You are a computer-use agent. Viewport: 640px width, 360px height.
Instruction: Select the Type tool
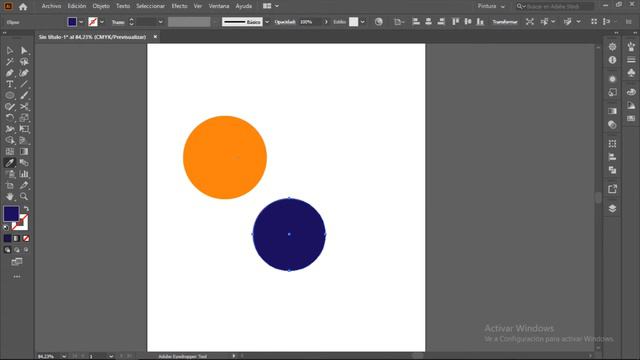(x=10, y=84)
